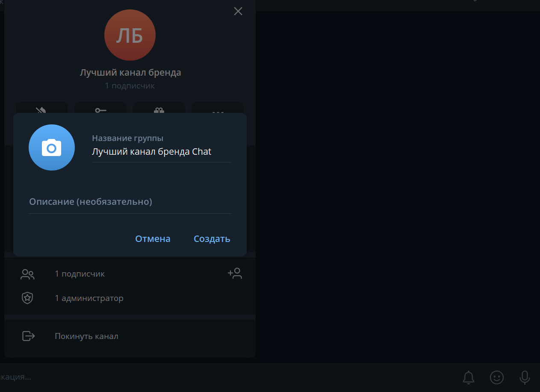Viewport: 540px width, 392px height.
Task: Open the channel invite link icon
Action: 100,111
